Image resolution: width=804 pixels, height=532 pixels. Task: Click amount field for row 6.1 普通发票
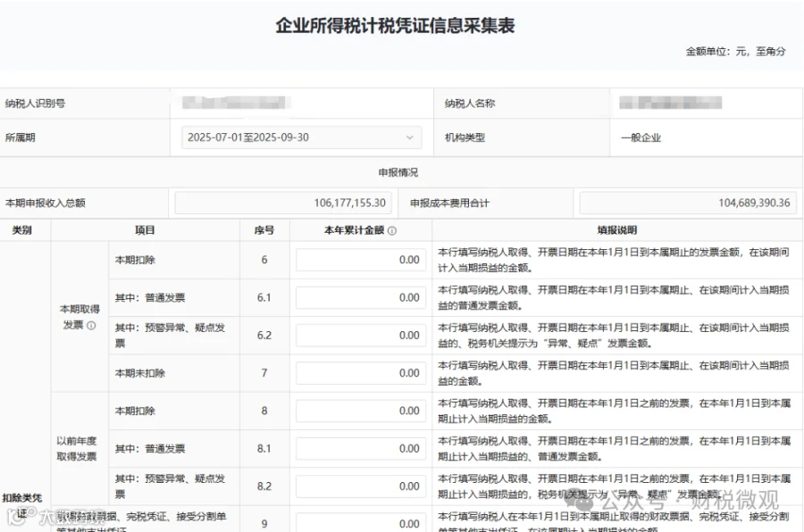361,298
